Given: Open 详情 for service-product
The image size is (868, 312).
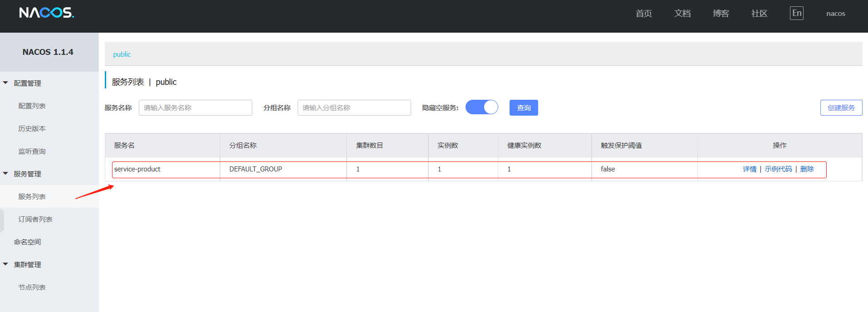Looking at the screenshot, I should (750, 169).
